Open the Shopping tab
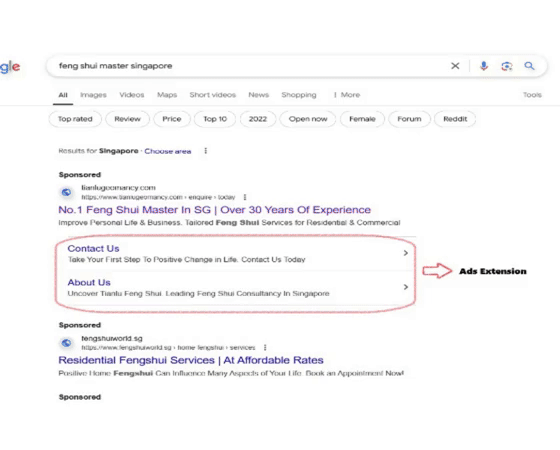Screen dimensions: 560x450 coord(299,95)
